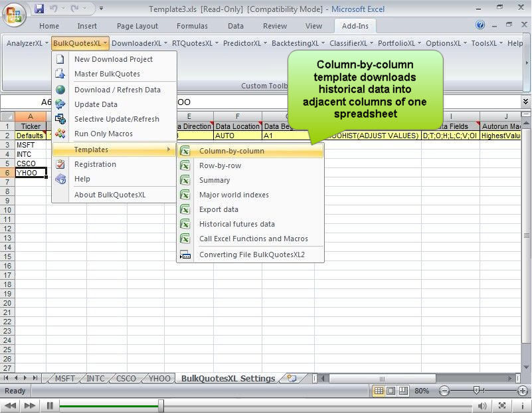Image resolution: width=532 pixels, height=414 pixels.
Task: Click the Converting File BulkQuotesXL2 icon
Action: 185,255
